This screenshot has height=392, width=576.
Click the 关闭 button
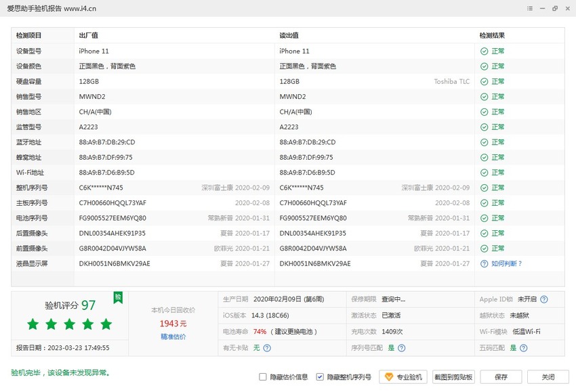tap(548, 377)
